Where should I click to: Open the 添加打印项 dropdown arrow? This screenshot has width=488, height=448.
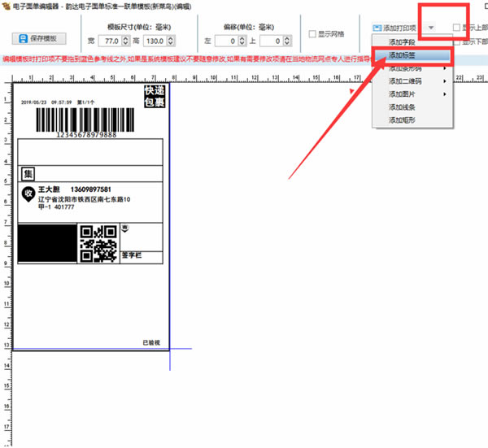click(x=431, y=28)
